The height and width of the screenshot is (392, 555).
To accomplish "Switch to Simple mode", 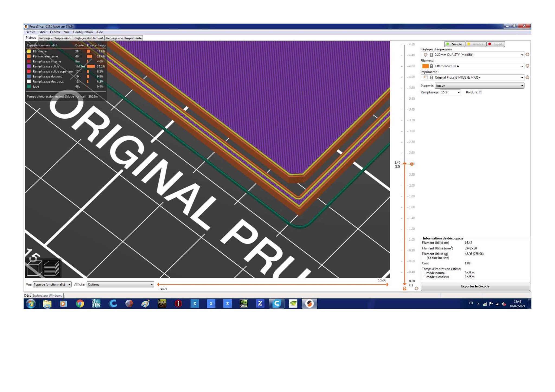I will (x=454, y=44).
